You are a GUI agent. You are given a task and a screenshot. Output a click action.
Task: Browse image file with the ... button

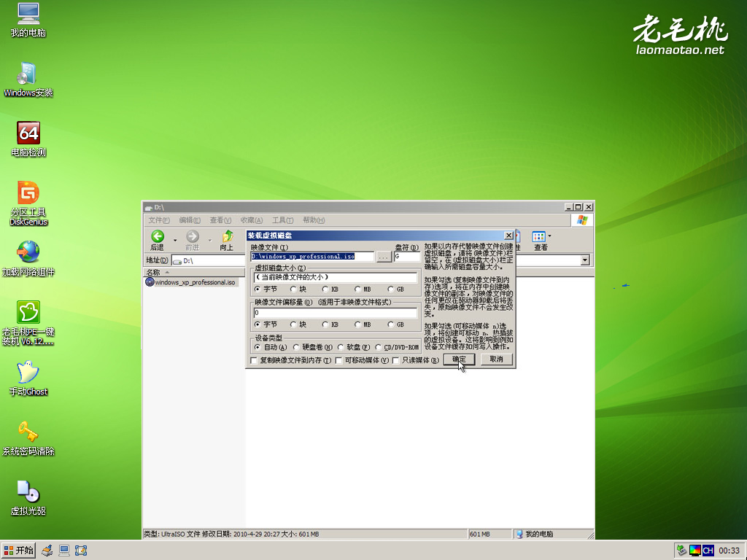384,257
